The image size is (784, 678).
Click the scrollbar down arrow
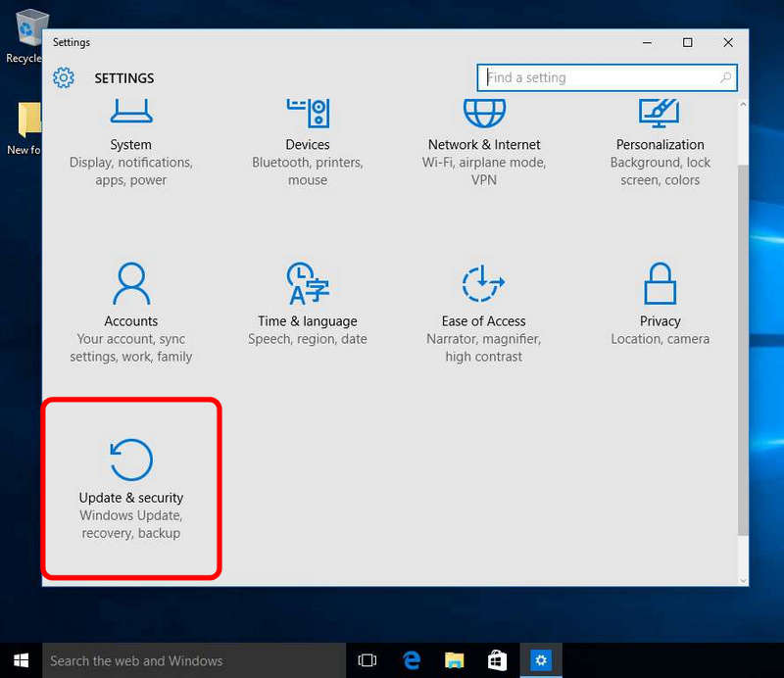click(x=743, y=580)
